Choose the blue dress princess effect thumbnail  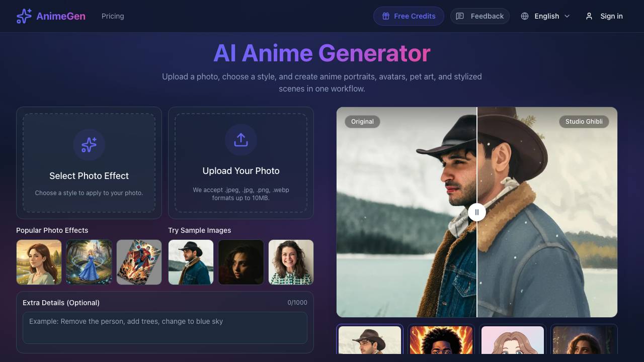(89, 262)
